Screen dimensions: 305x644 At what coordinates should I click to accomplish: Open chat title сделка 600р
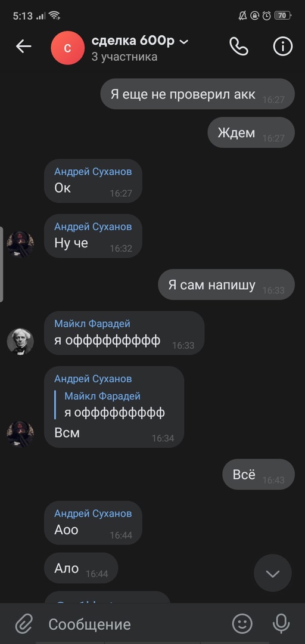click(133, 41)
